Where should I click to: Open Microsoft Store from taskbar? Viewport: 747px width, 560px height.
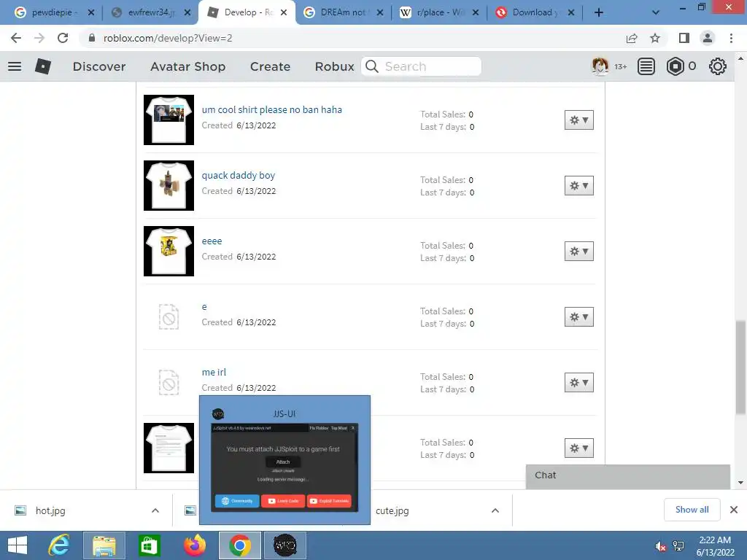[149, 545]
